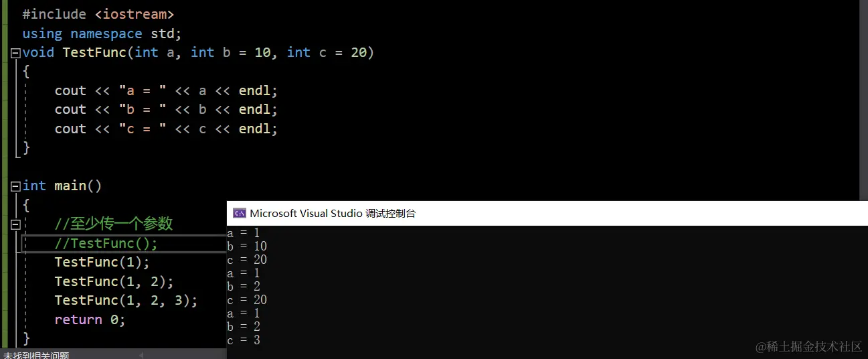Click the cout "c = " statement
This screenshot has height=359, width=868.
(x=166, y=129)
